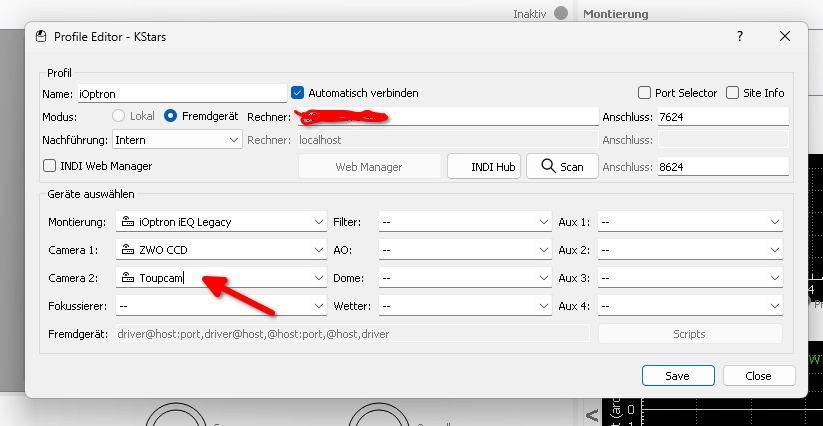The image size is (823, 426).
Task: Click driver icon beside ZWO CCD
Action: (128, 250)
